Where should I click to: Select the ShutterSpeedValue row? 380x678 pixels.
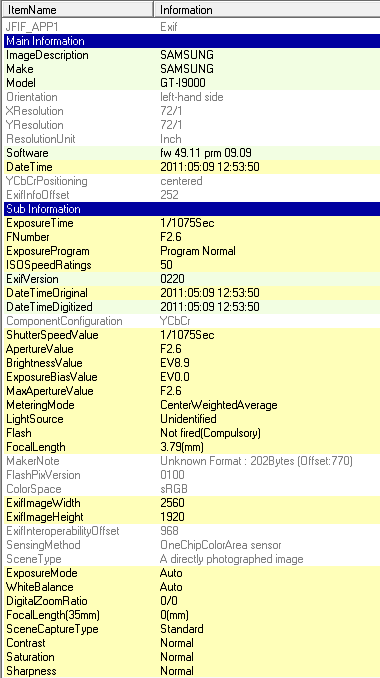click(192, 335)
